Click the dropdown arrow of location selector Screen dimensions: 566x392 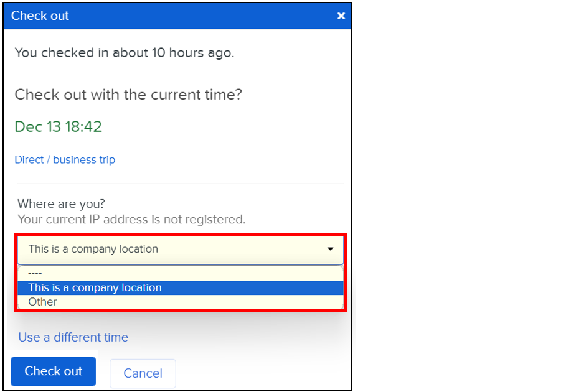point(330,250)
